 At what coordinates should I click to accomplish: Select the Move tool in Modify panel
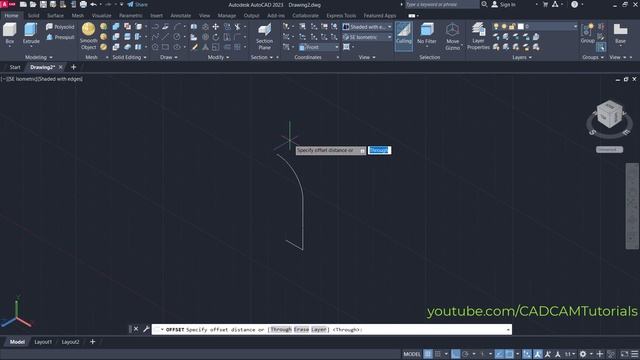[216, 27]
